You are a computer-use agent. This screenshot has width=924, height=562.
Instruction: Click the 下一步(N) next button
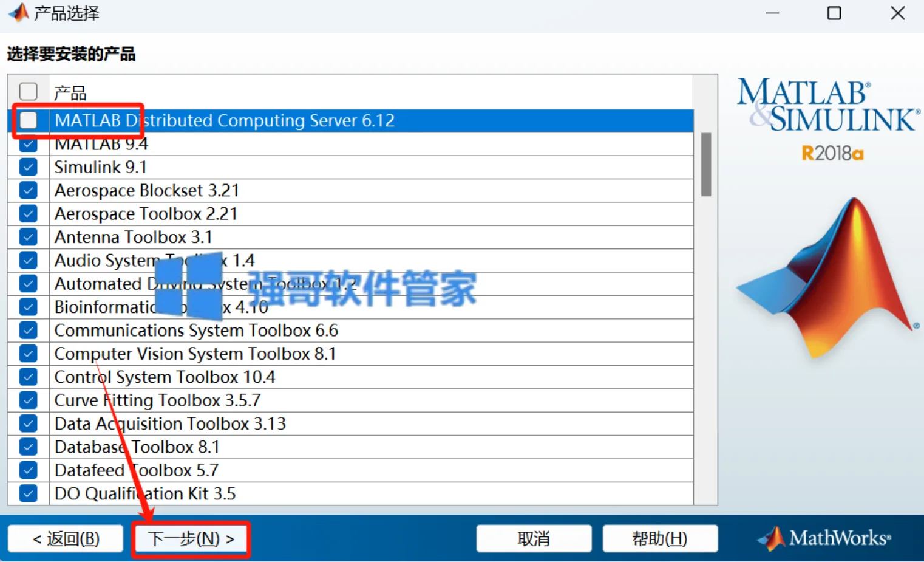pyautogui.click(x=191, y=539)
